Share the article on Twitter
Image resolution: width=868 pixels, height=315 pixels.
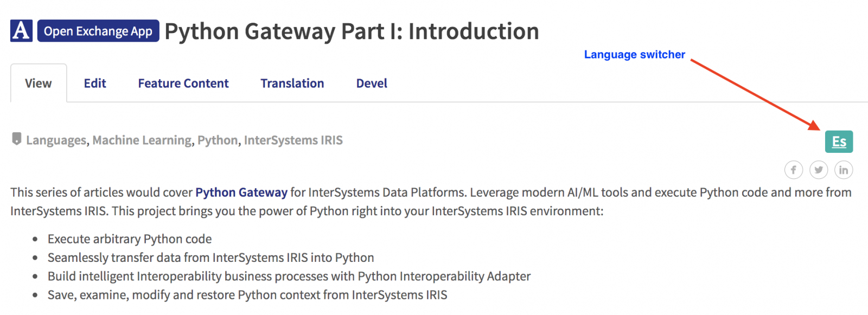pos(819,170)
